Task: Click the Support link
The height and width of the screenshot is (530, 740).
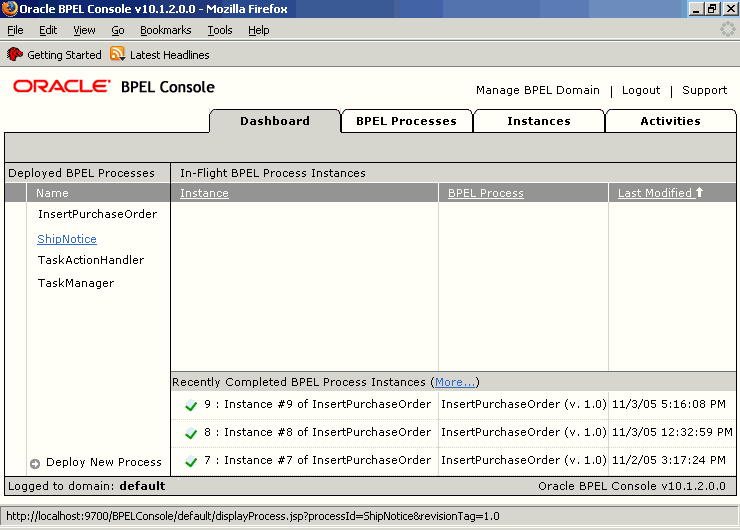Action: point(704,90)
